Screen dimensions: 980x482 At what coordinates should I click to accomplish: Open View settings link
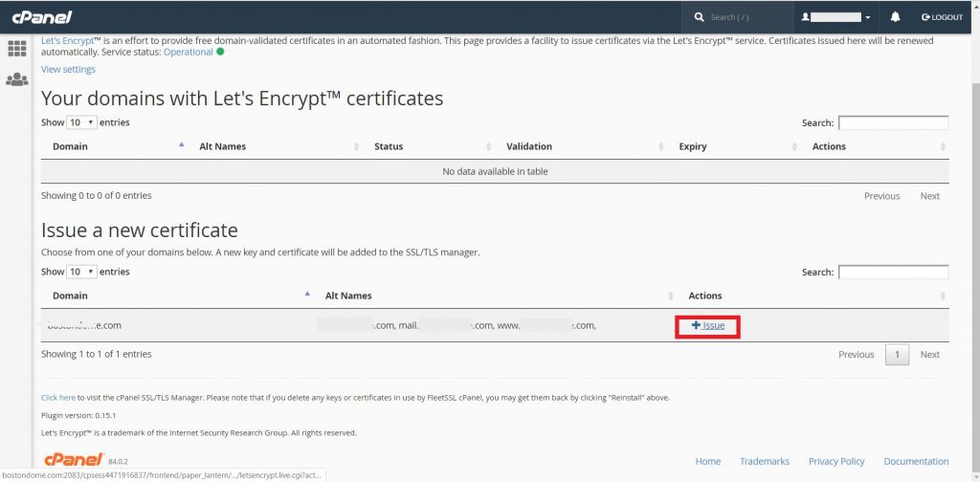click(x=68, y=69)
